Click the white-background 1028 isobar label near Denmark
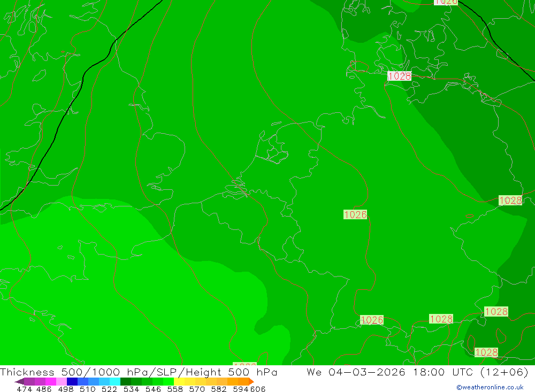The width and height of the screenshot is (535, 392). click(x=399, y=76)
